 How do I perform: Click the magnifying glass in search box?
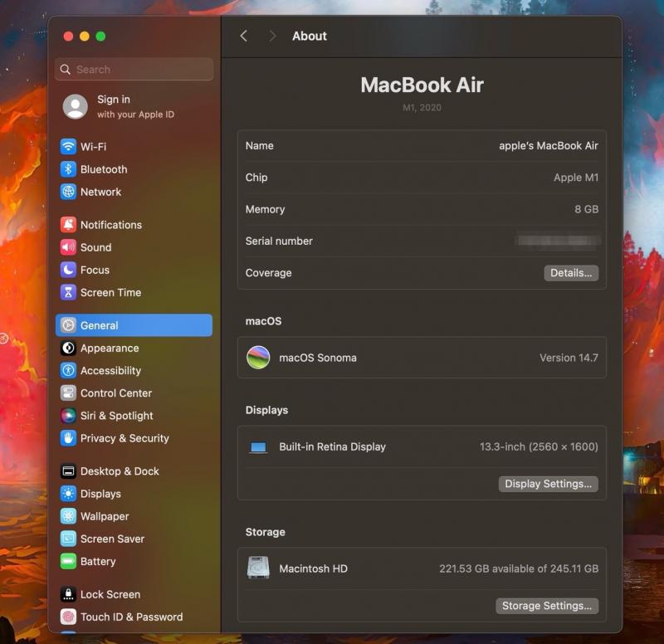pyautogui.click(x=66, y=70)
